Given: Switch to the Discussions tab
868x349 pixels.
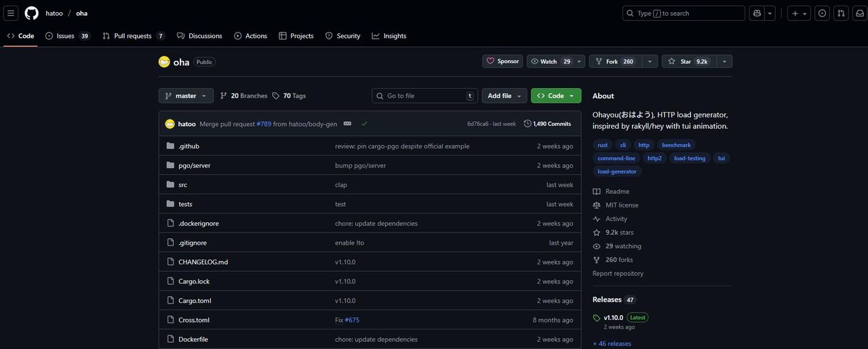Looking at the screenshot, I should pyautogui.click(x=199, y=36).
